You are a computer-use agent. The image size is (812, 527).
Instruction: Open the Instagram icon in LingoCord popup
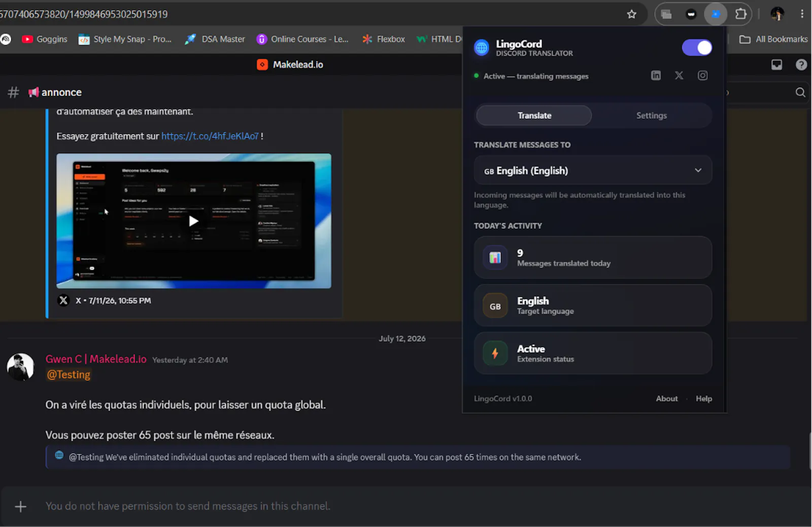click(702, 76)
